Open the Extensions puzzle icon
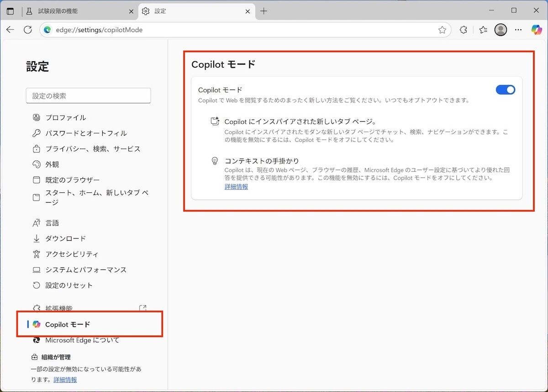 464,30
